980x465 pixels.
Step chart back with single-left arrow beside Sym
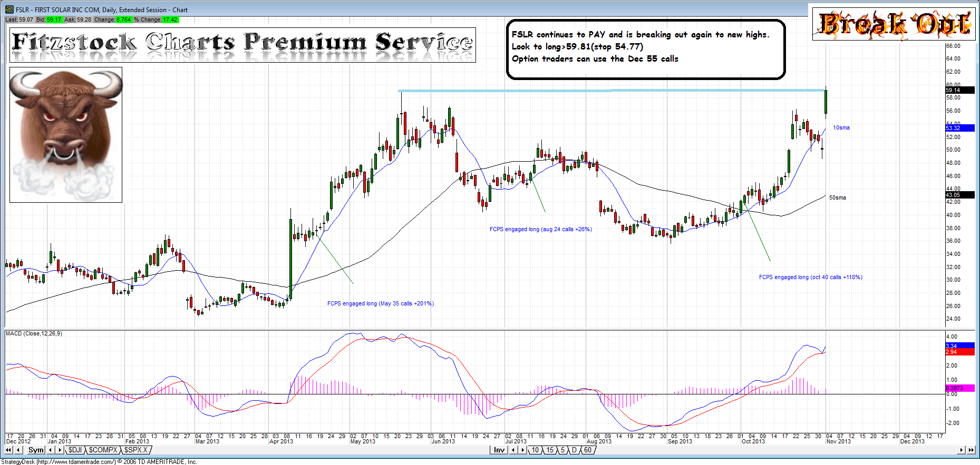18,450
